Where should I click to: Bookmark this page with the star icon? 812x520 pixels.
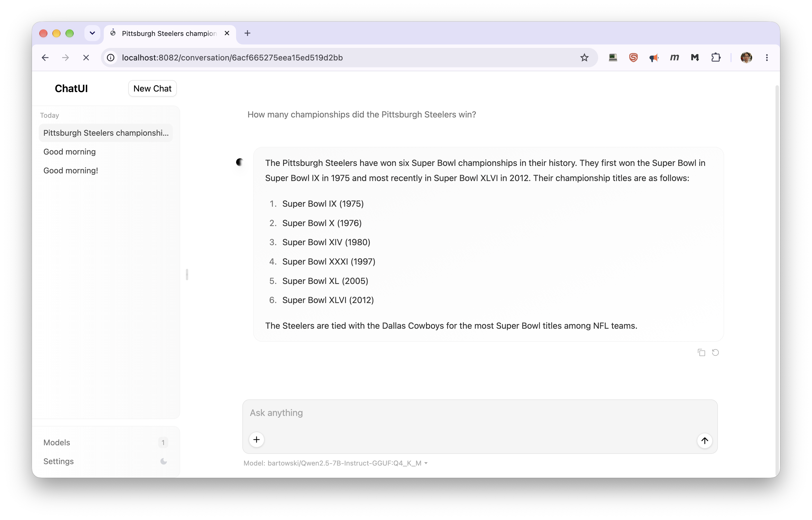tap(584, 58)
